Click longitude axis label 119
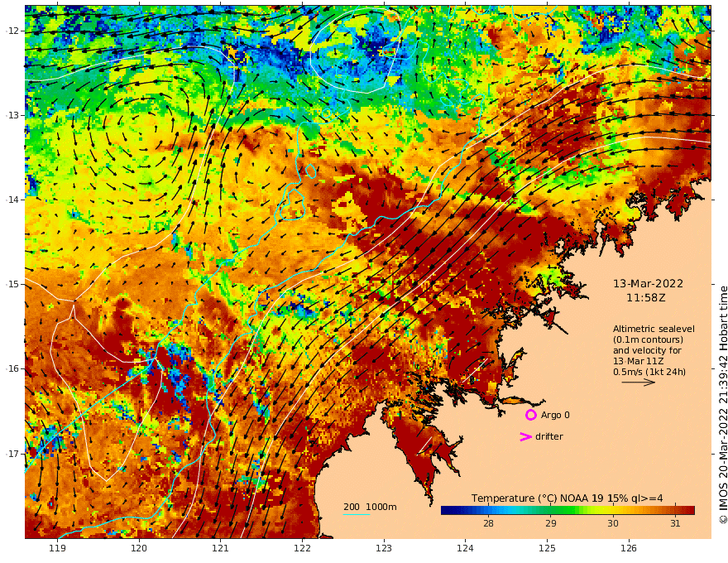 [57, 548]
